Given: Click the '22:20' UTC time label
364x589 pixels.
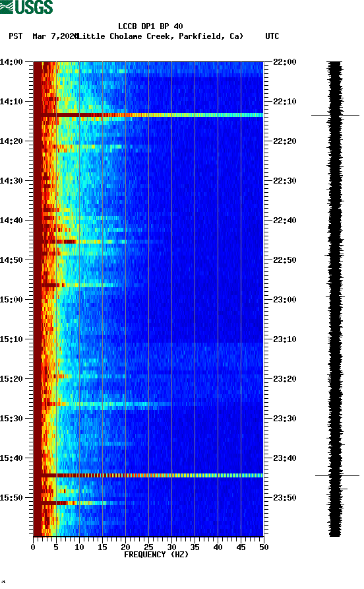Looking at the screenshot, I should (x=285, y=141).
